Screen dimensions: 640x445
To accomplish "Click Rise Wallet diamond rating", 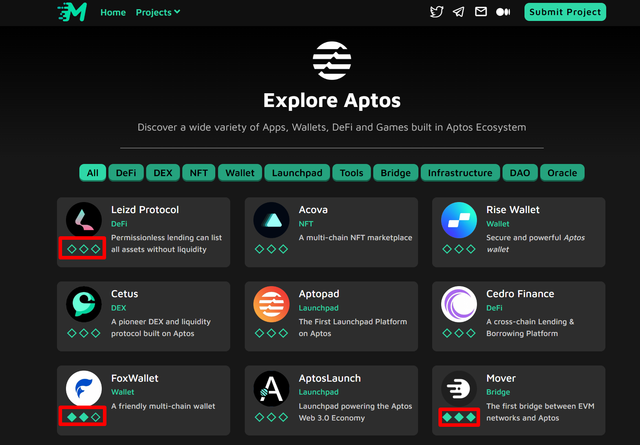I will 459,249.
